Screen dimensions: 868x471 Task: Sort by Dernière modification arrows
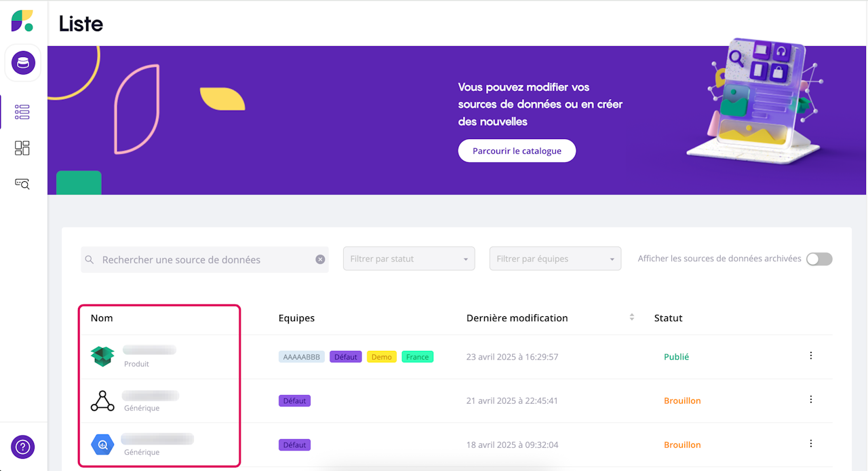[632, 317]
